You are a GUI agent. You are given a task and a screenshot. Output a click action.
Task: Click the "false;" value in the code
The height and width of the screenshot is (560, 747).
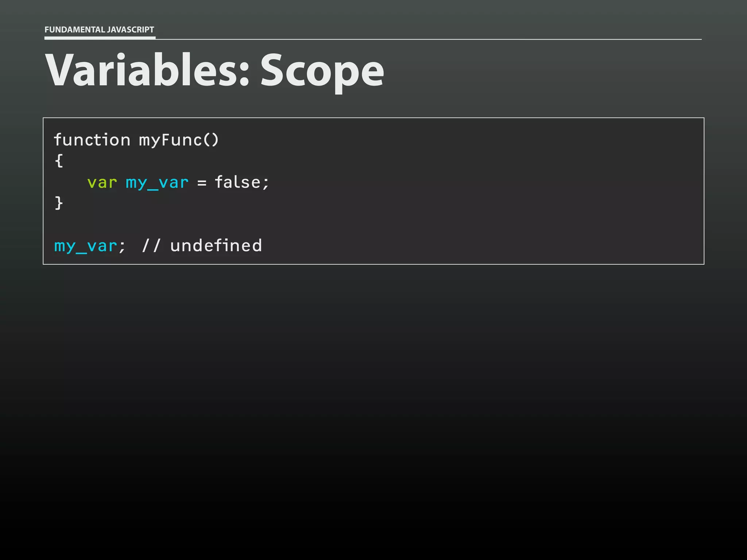coord(242,182)
